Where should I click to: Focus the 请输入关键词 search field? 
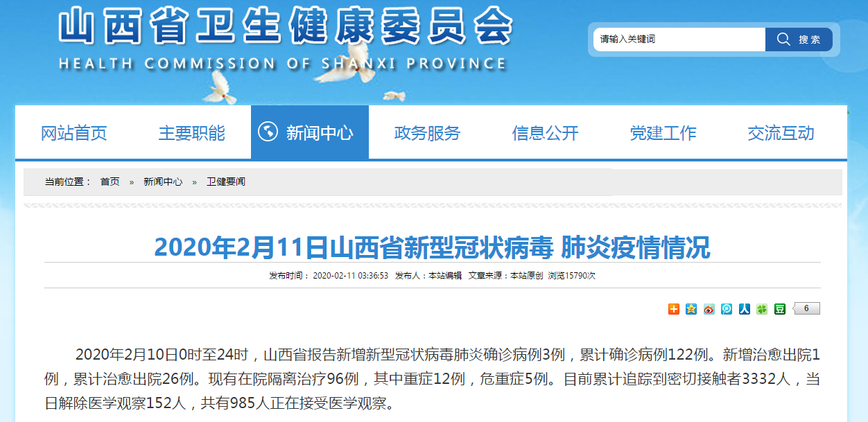[679, 39]
